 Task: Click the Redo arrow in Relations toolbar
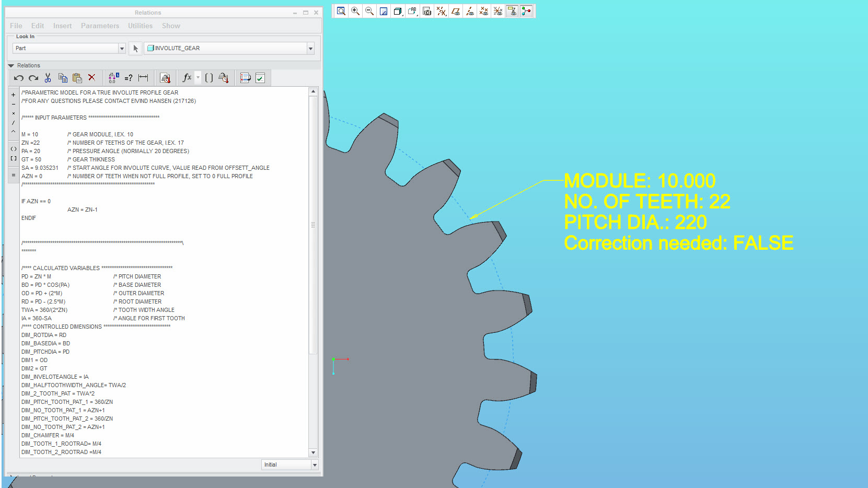(33, 78)
